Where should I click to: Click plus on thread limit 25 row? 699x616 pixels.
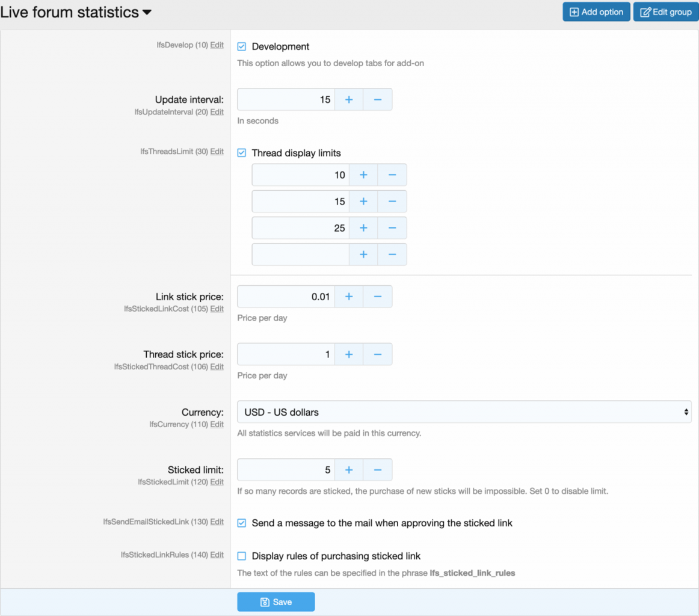point(363,228)
